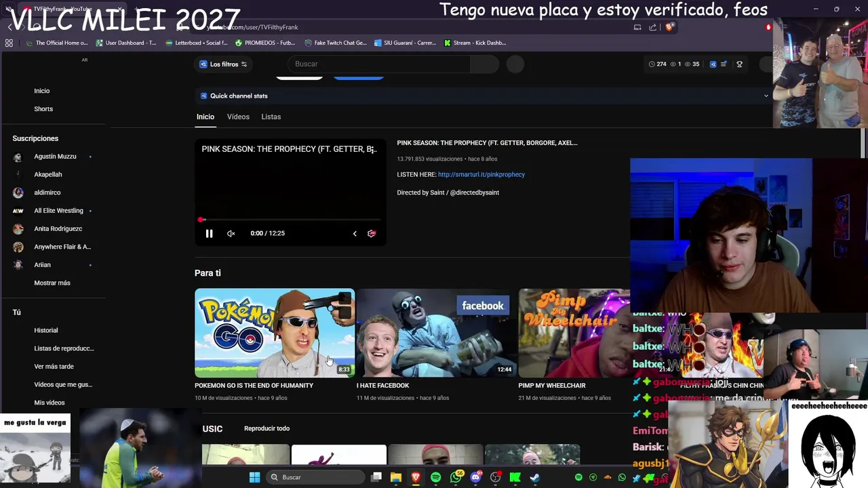Open the browser apps grid icon
The width and height of the screenshot is (868, 488).
9,43
